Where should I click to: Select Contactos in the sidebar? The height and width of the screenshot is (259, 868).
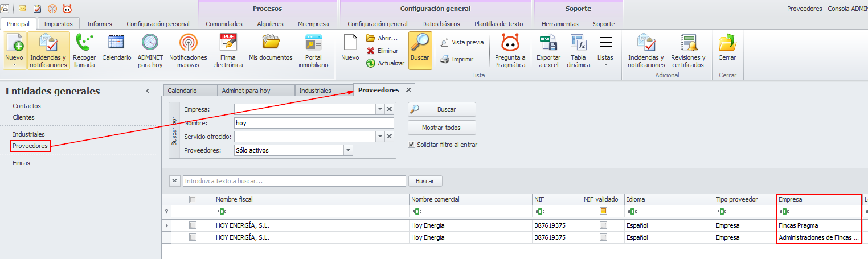tap(27, 106)
